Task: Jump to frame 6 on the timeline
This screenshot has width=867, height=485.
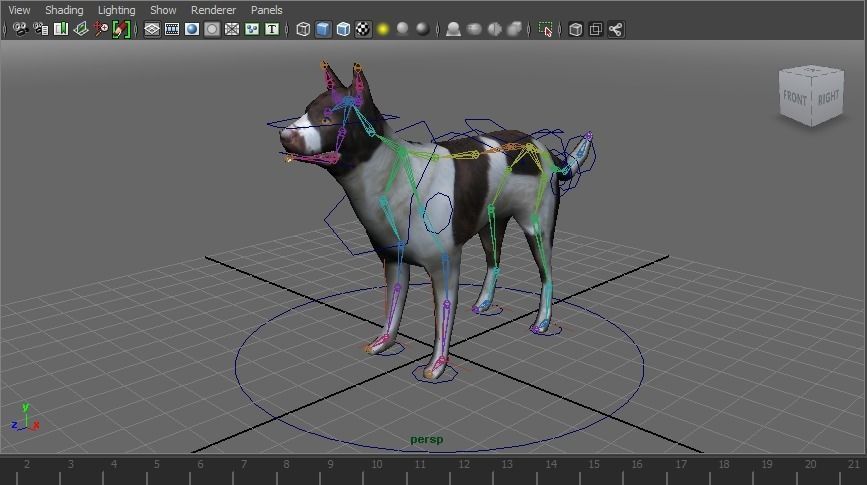Action: click(200, 464)
